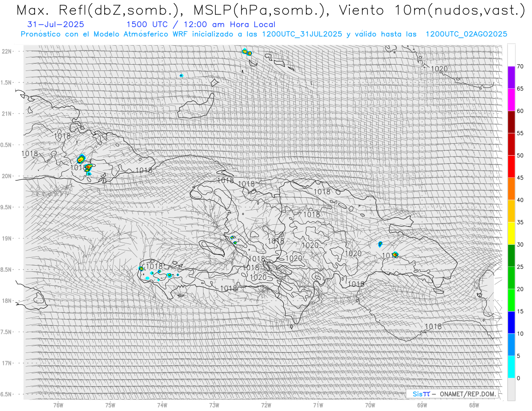Click the magenta 60–65 dBZ color swatch
Image resolution: width=532 pixels, height=411 pixels.
(x=511, y=100)
